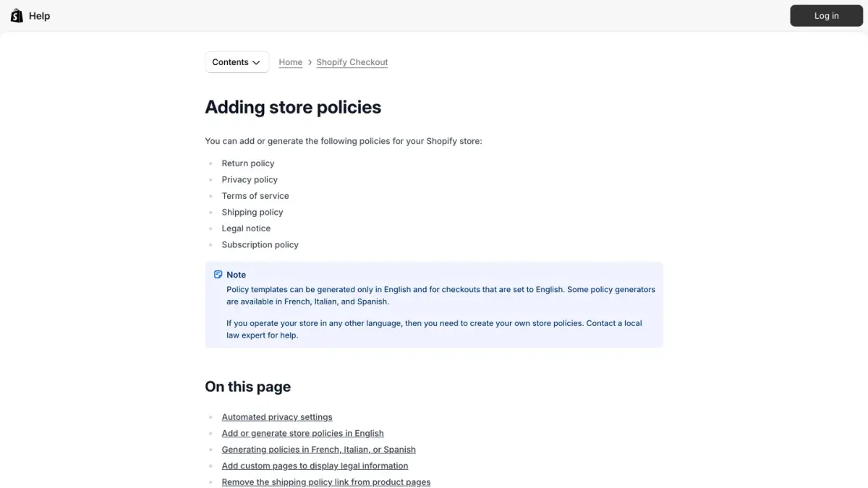This screenshot has height=488, width=868.
Task: Click the 'Policy templates can be generated' note paragraph
Action: pos(441,296)
